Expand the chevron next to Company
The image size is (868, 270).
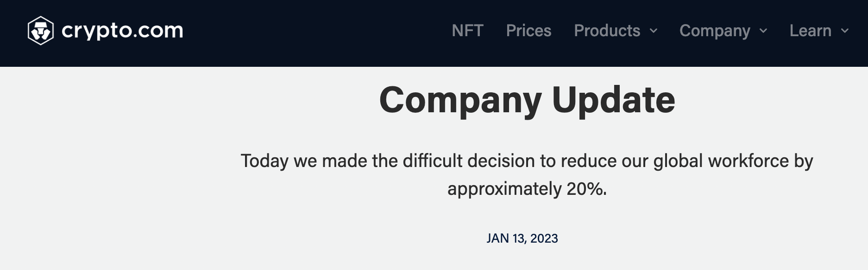(763, 31)
